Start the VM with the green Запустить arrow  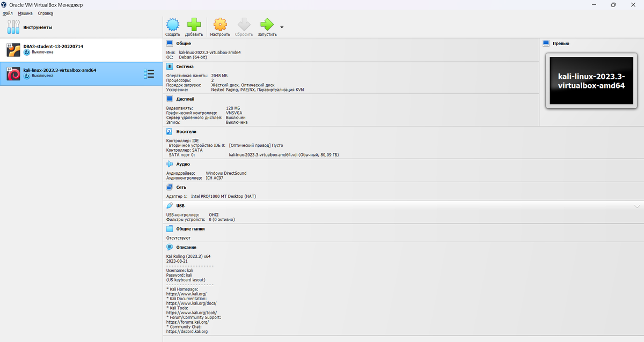click(267, 24)
